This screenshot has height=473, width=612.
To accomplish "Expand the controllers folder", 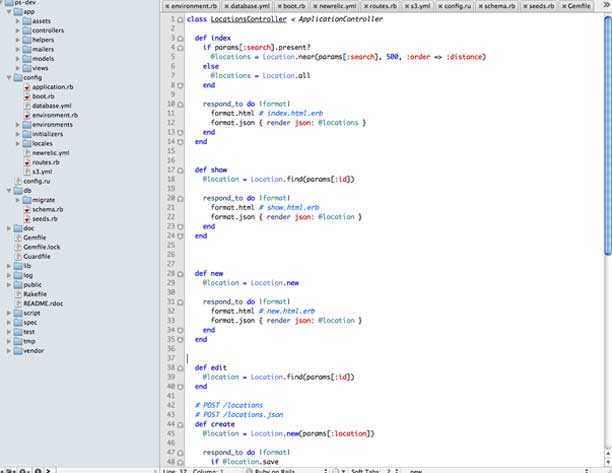I will 17,30.
